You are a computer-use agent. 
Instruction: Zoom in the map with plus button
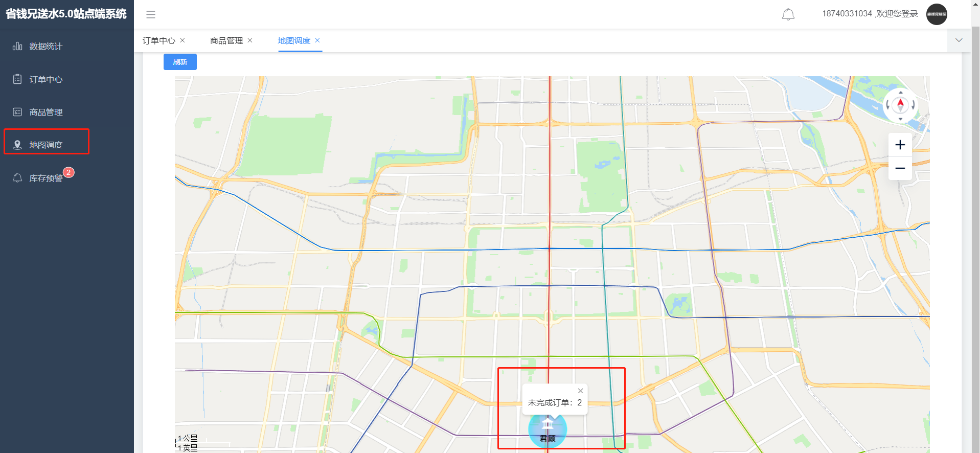tap(900, 145)
